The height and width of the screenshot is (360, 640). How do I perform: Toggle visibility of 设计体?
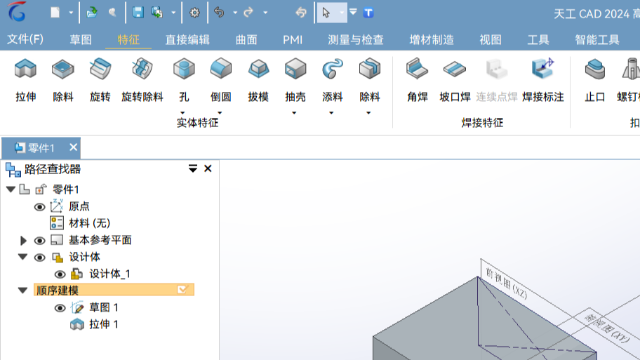pos(39,258)
